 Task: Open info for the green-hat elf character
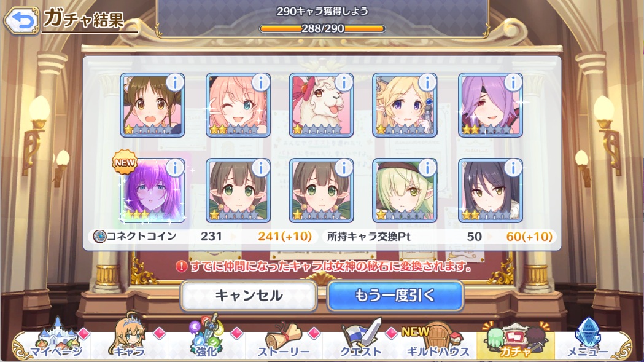(427, 168)
